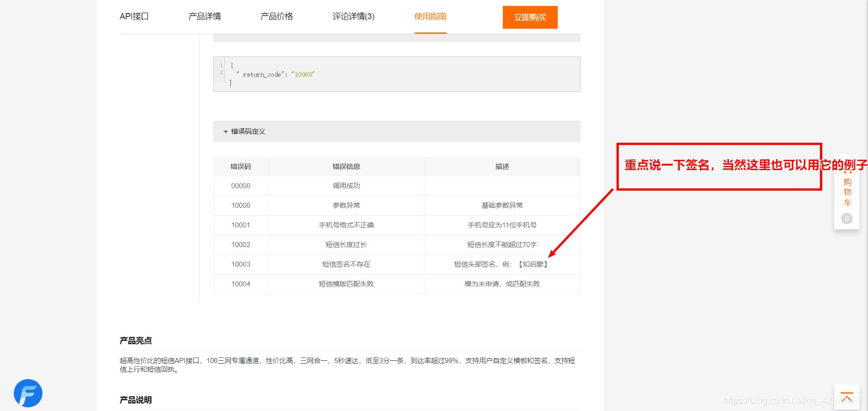Open the blue F floating chat icon
This screenshot has height=411, width=868.
pos(28,393)
